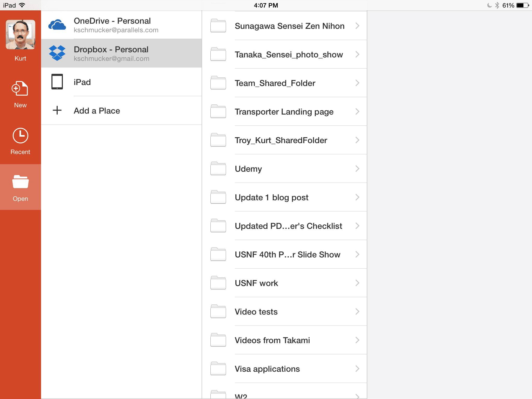This screenshot has height=399, width=532.
Task: Tap the New presentation icon
Action: click(x=20, y=88)
